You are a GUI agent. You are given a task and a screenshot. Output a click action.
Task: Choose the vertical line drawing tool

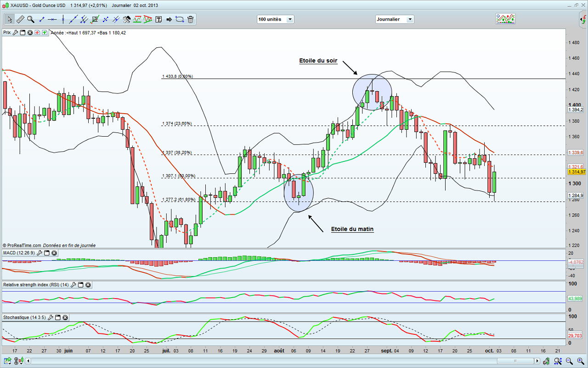pos(63,19)
